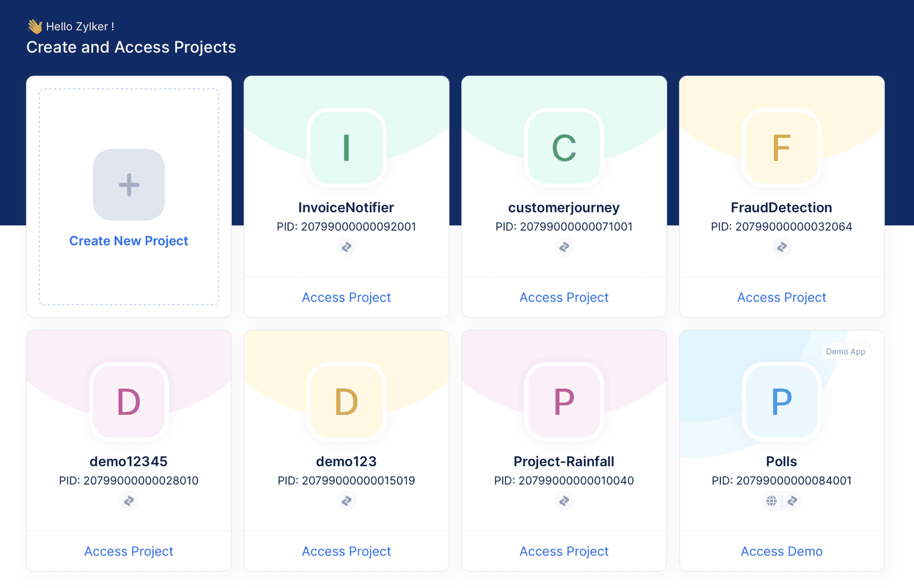Access Project for demo12345
The height and width of the screenshot is (588, 914).
(129, 551)
